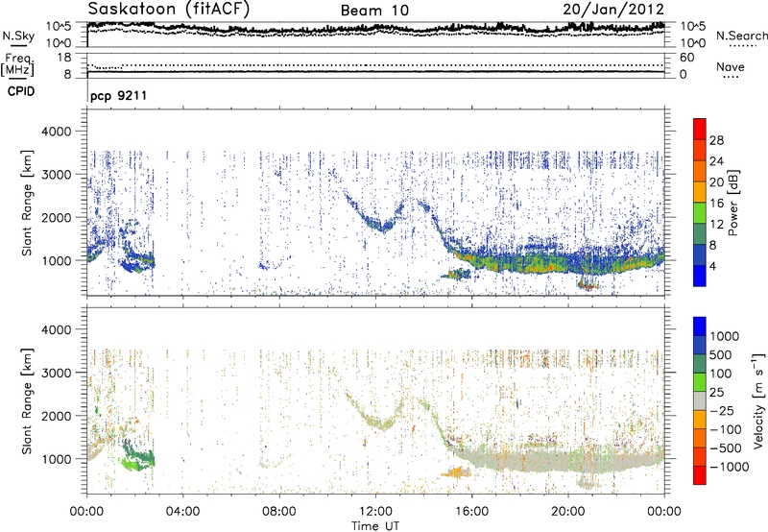Image resolution: width=768 pixels, height=532 pixels.
Task: Click the '16:00' time axis tick label
Action: [471, 512]
